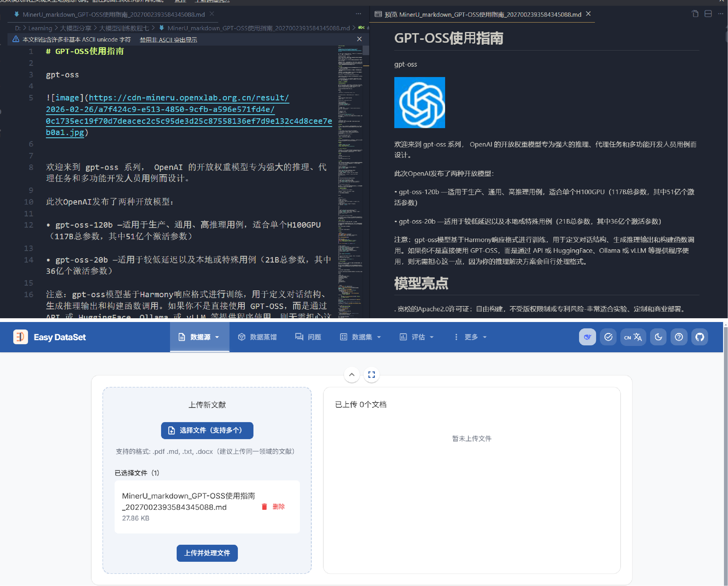The height and width of the screenshot is (586, 728).
Task: Click the fullscreen expand icon above the upload panel
Action: (372, 374)
